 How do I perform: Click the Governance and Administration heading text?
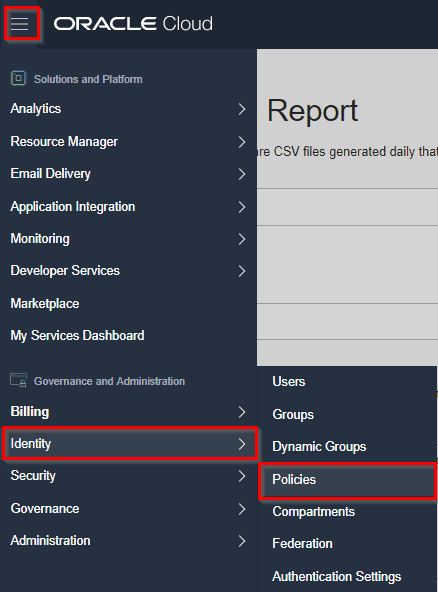109,381
